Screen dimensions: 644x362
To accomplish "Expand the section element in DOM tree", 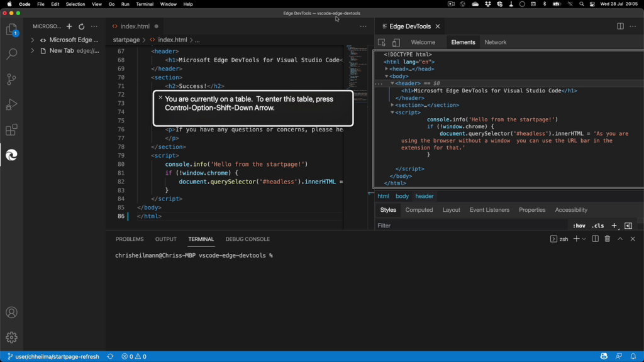I will tap(392, 105).
